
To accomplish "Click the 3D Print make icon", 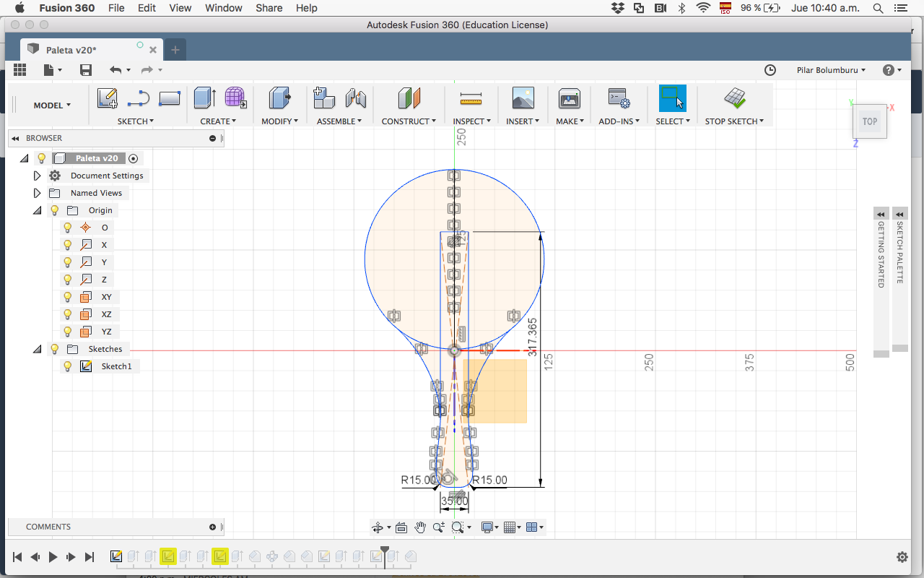I will [x=570, y=98].
